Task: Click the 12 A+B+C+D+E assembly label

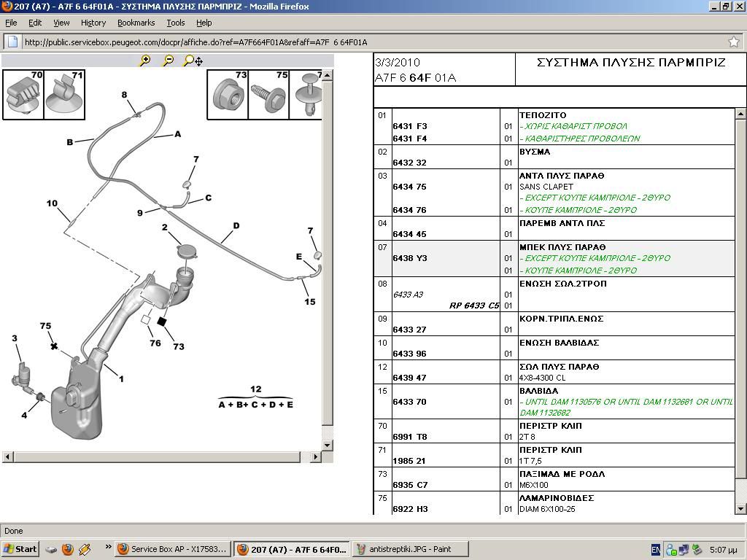Action: pyautogui.click(x=256, y=397)
